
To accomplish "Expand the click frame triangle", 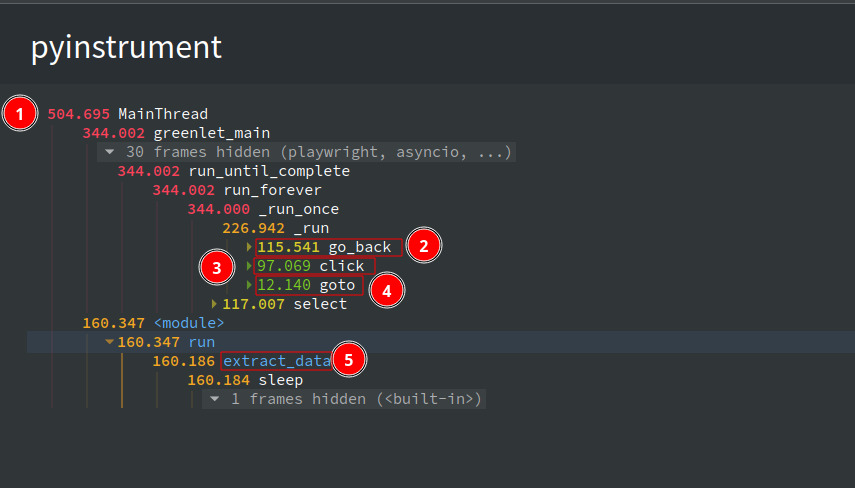I will click(249, 266).
